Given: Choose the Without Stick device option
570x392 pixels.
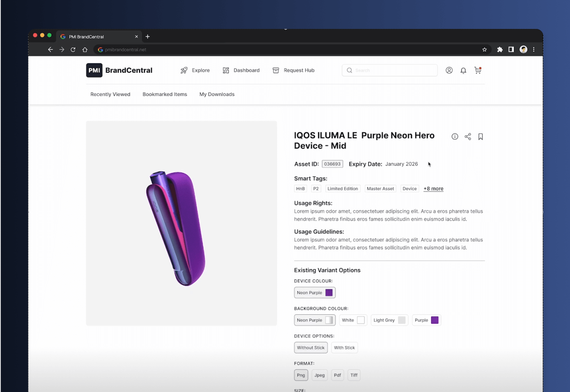Looking at the screenshot, I should pyautogui.click(x=311, y=348).
